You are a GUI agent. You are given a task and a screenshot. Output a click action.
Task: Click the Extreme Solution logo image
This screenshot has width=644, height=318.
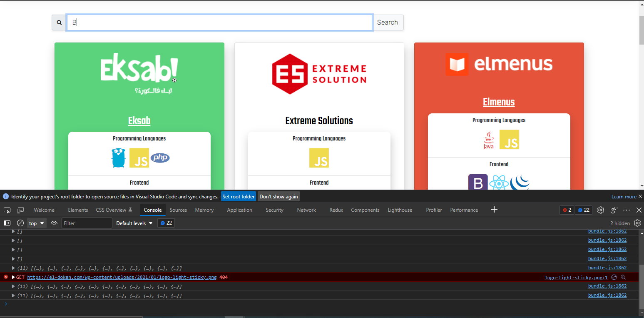pos(319,74)
